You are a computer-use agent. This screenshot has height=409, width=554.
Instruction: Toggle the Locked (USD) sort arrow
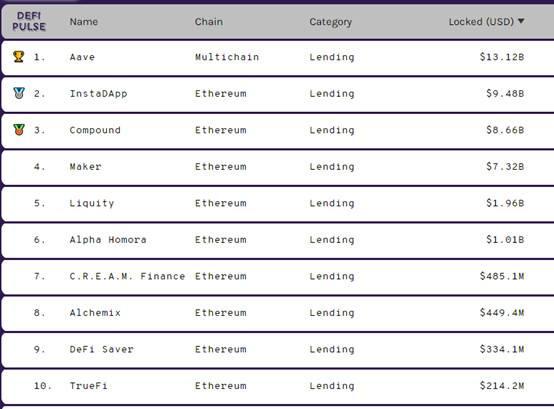521,21
